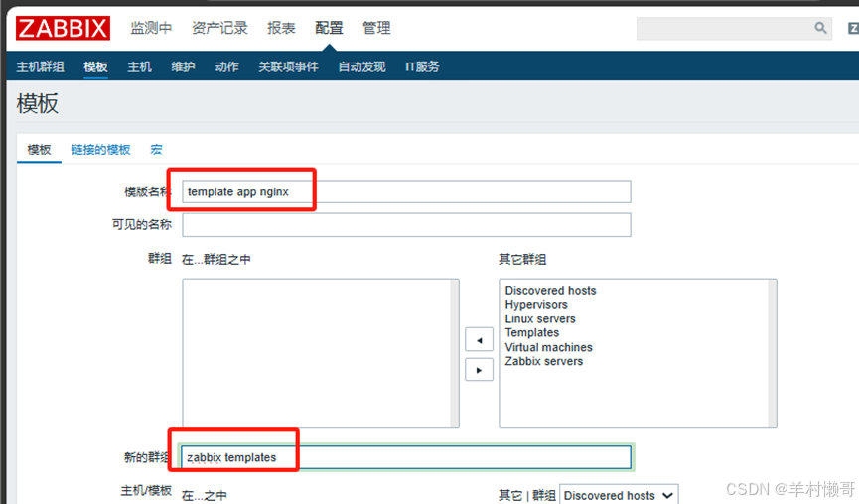This screenshot has width=859, height=504.
Task: Select Discovered hosts in 其它群组 list
Action: point(550,290)
